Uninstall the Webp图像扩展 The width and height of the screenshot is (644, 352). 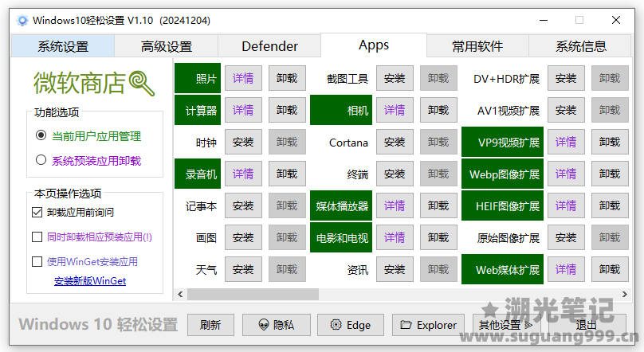(x=610, y=174)
